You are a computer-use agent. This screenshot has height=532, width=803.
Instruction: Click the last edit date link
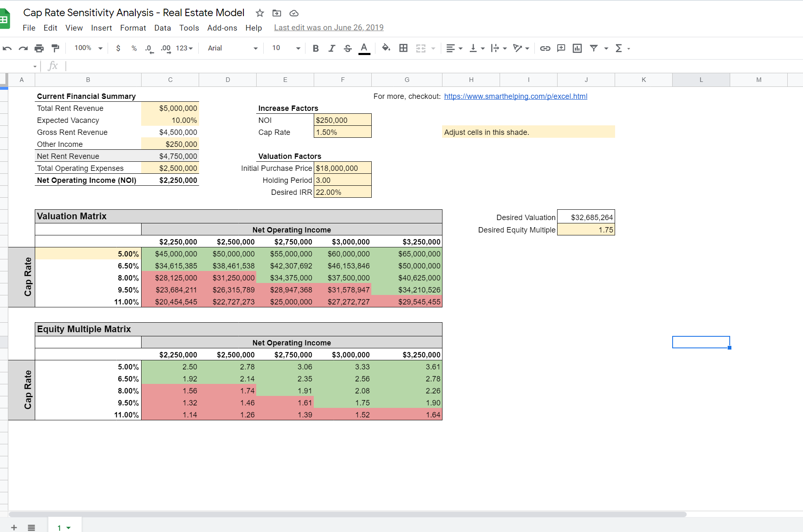[x=328, y=27]
